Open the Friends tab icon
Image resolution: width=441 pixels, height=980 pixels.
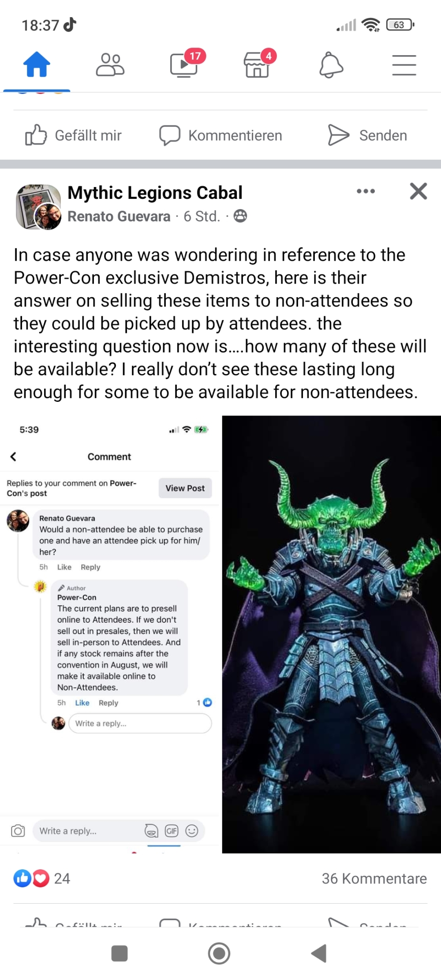pyautogui.click(x=110, y=65)
